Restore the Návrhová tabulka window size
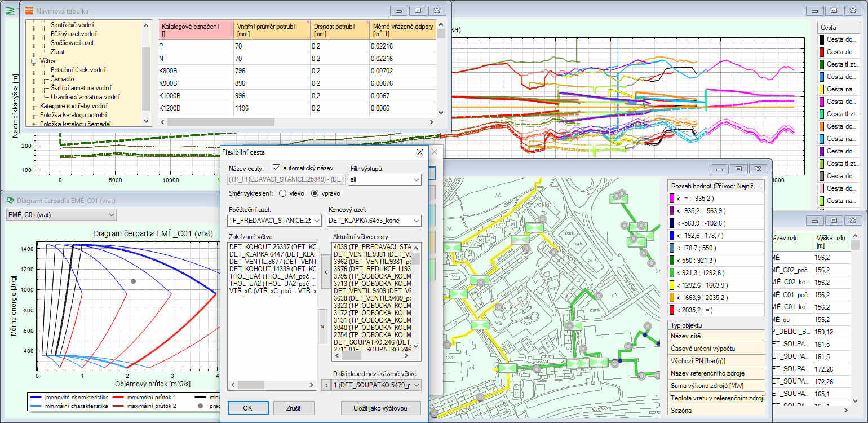 pos(418,11)
